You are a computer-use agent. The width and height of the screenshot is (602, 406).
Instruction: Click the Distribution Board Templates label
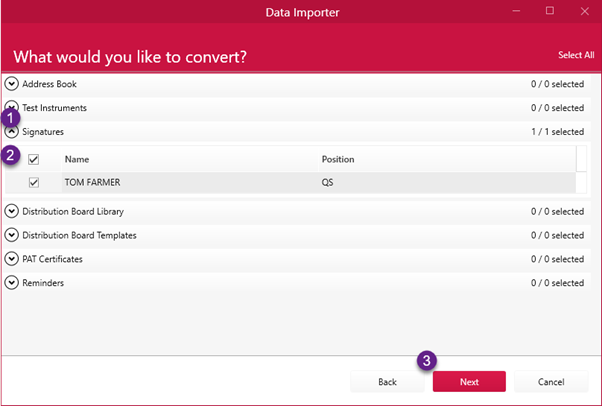click(x=79, y=235)
